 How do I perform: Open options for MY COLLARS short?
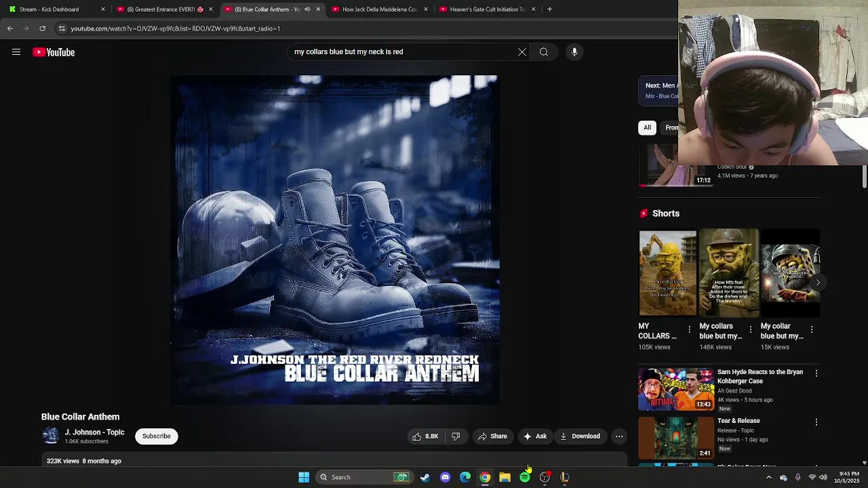pos(690,329)
